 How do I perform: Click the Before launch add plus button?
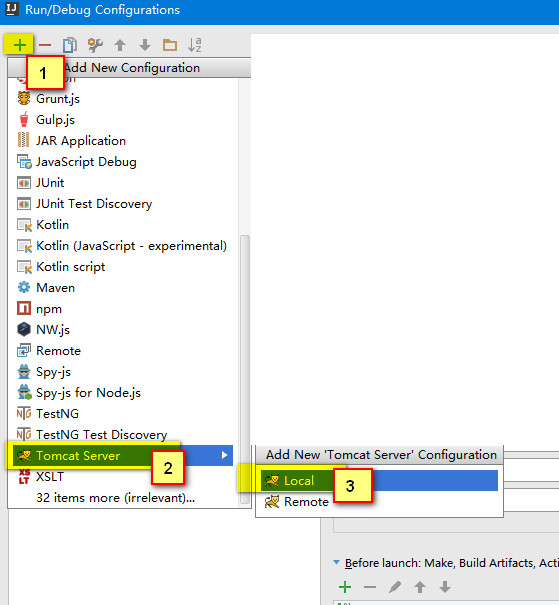pyautogui.click(x=345, y=587)
